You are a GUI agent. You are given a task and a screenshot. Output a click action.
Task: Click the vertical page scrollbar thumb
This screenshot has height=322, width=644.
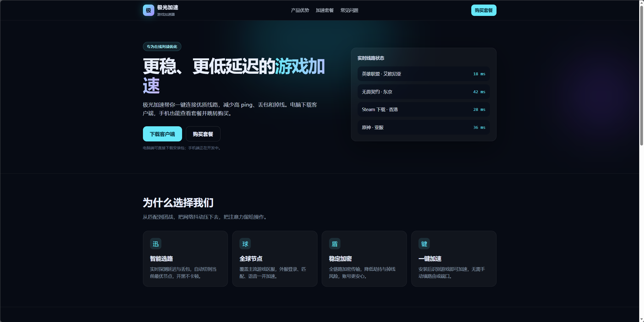pos(641,76)
